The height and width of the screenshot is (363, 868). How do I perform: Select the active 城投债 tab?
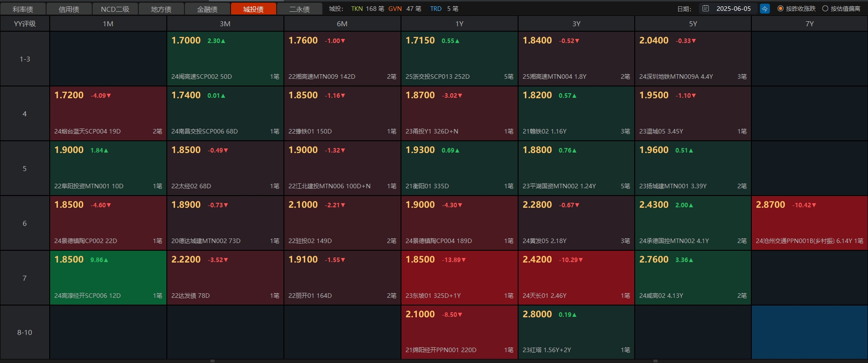[x=254, y=9]
